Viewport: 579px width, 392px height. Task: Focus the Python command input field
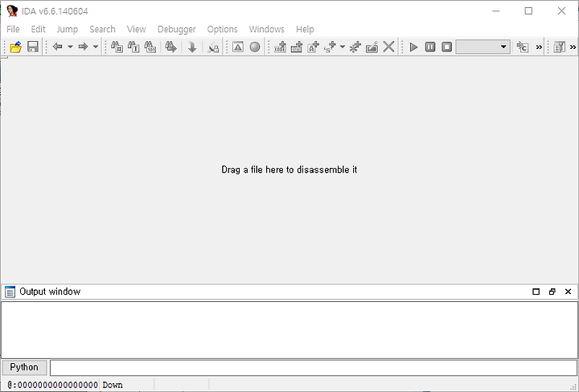point(314,368)
